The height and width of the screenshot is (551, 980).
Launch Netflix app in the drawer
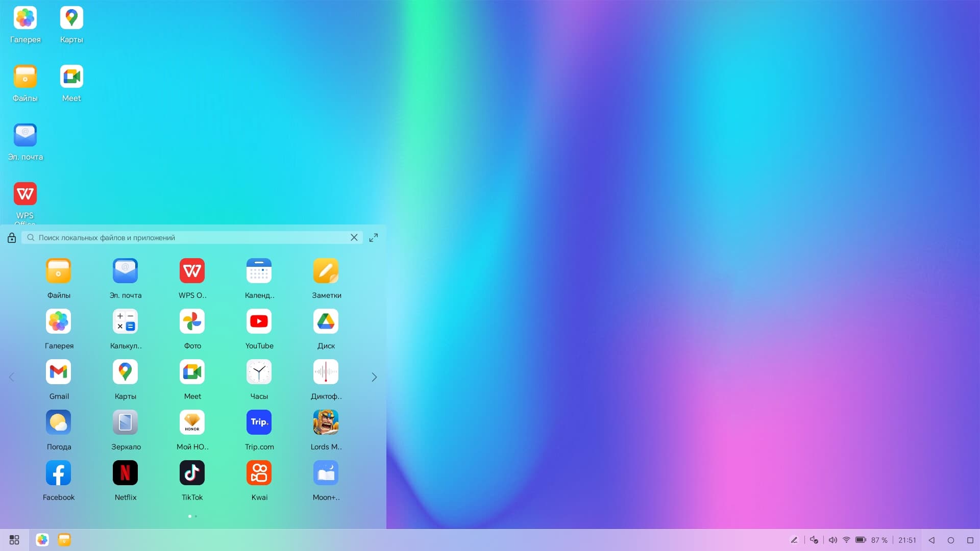coord(125,473)
